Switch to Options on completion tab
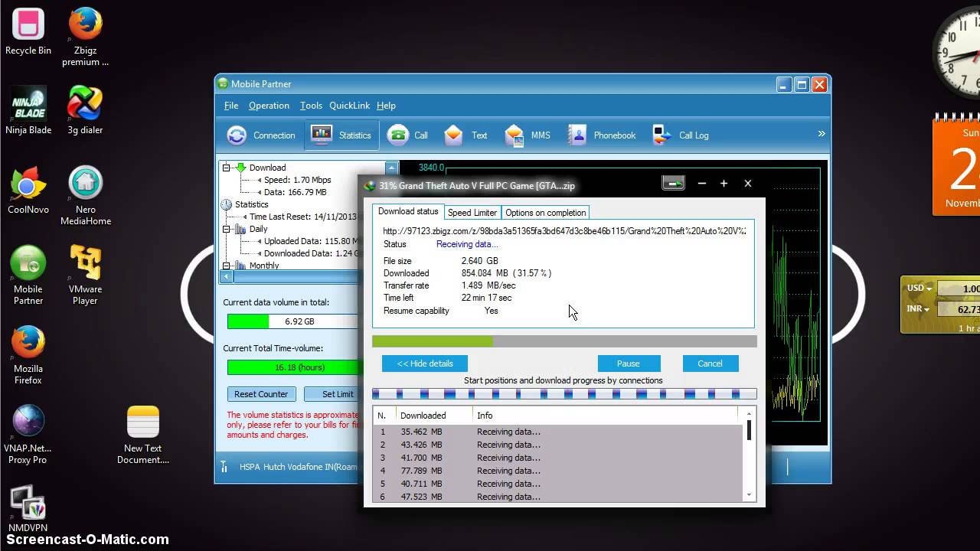 pyautogui.click(x=545, y=213)
